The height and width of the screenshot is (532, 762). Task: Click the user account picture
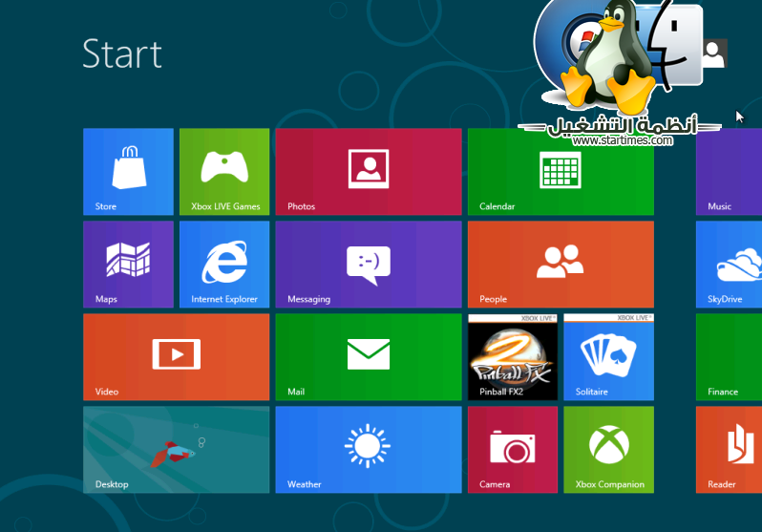click(714, 53)
